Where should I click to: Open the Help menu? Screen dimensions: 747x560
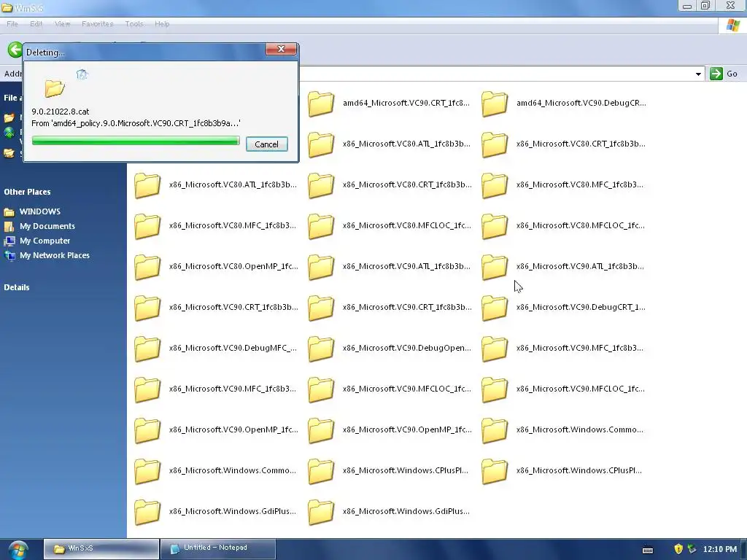pos(162,24)
